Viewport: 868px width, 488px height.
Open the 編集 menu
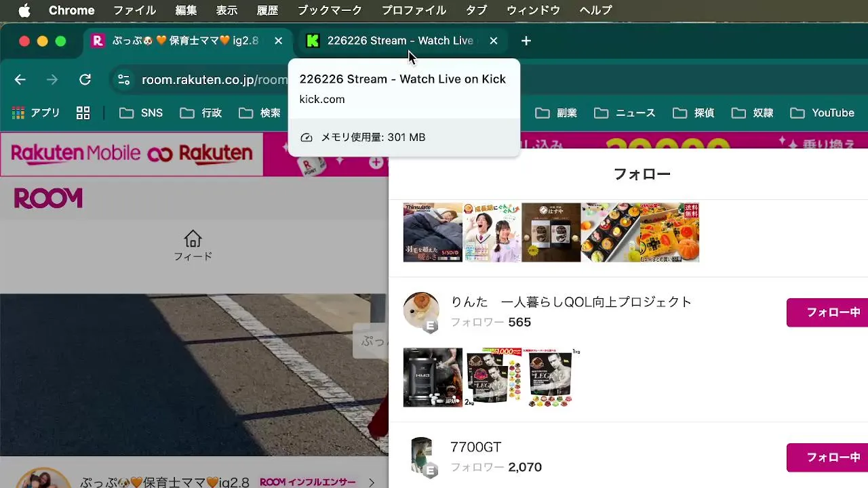click(x=186, y=10)
